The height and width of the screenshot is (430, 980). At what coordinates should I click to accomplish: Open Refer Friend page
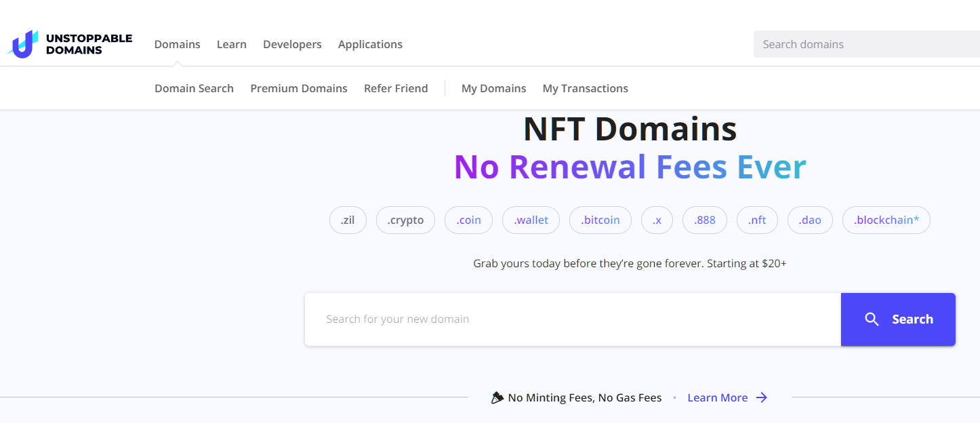[396, 88]
